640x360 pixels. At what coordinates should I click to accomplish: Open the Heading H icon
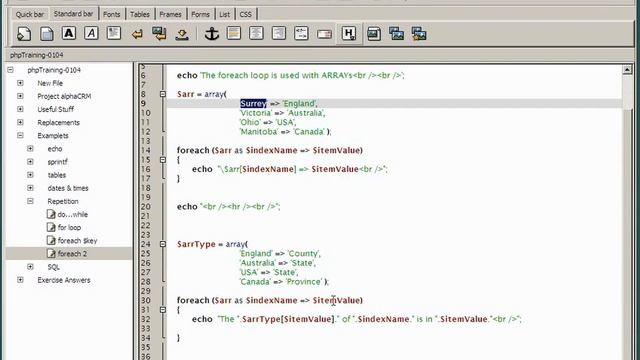pyautogui.click(x=349, y=33)
